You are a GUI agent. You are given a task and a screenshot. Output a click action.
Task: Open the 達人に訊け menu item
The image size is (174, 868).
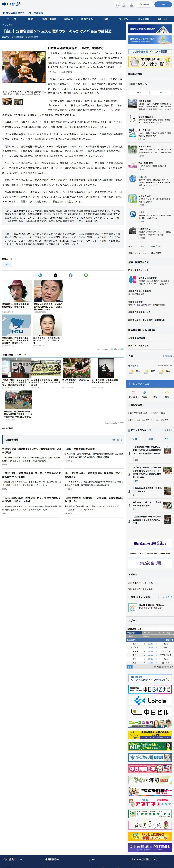point(143,19)
